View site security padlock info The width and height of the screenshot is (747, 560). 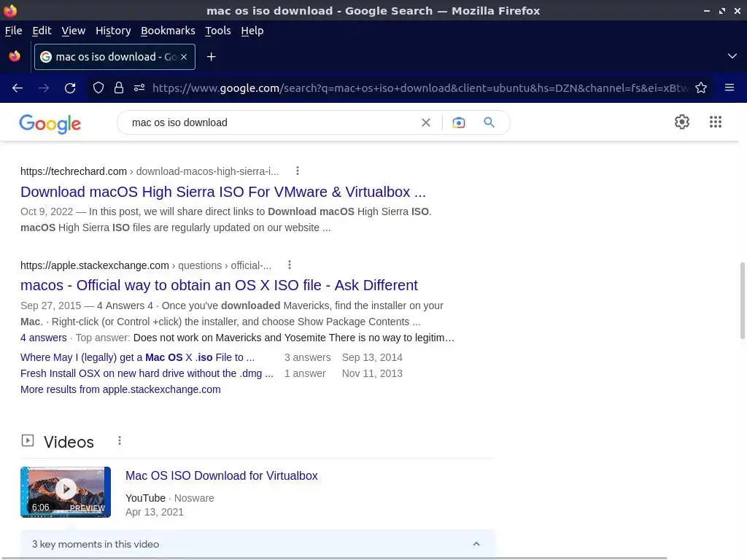click(119, 87)
